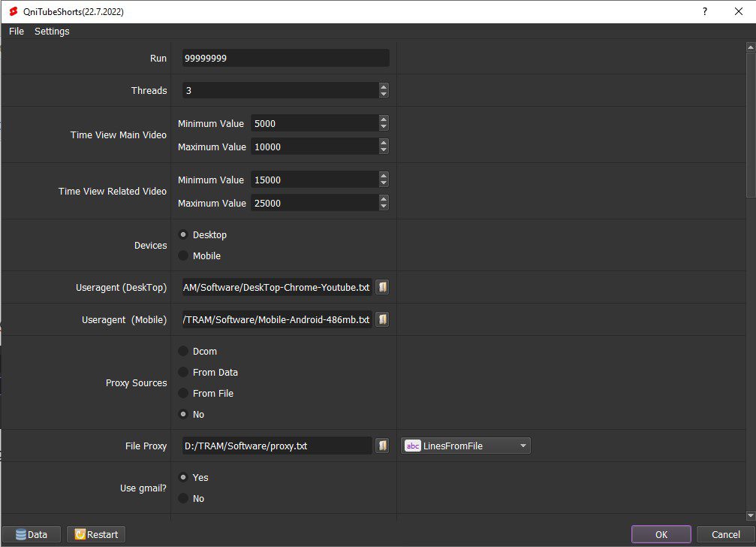Browse for Useragent (DeskTop) file icon
756x547 pixels.
point(382,287)
